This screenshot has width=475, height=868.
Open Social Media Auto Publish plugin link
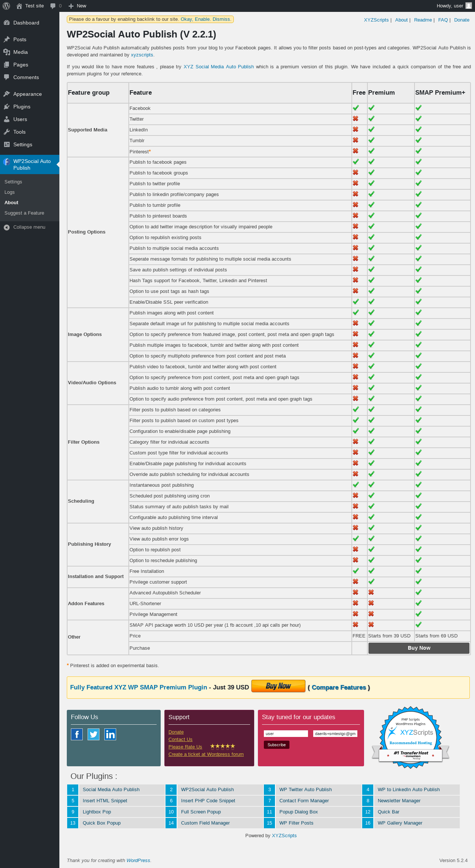[111, 790]
